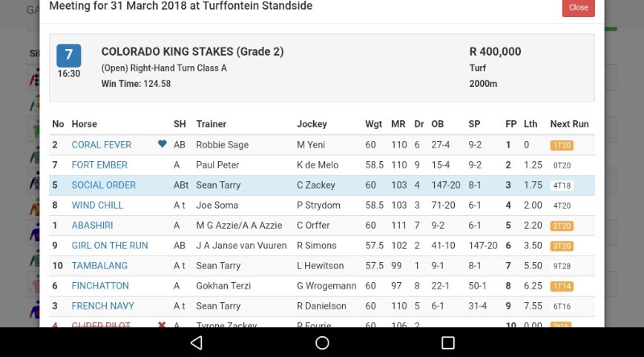This screenshot has width=644, height=357.
Task: Click Coral Fever's 1T20 next run badge
Action: (x=561, y=145)
